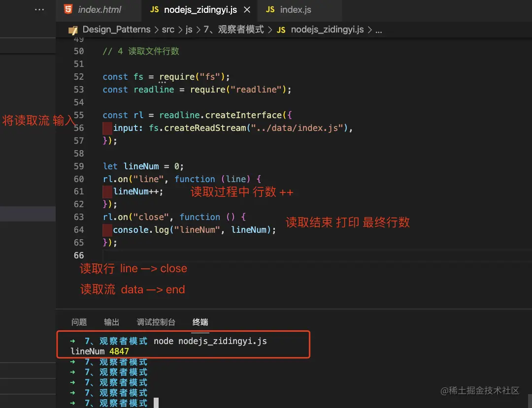The width and height of the screenshot is (532, 408).
Task: Click readline.createInterface on line 55
Action: point(221,115)
